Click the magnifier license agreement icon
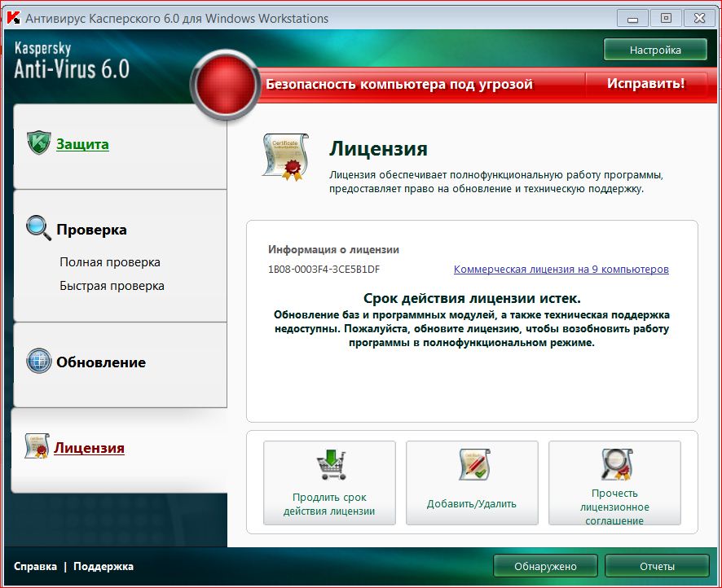722x588 pixels. point(617,465)
